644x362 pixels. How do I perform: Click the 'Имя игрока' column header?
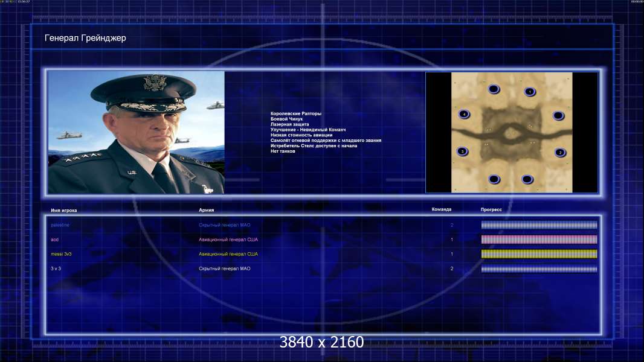tap(63, 211)
